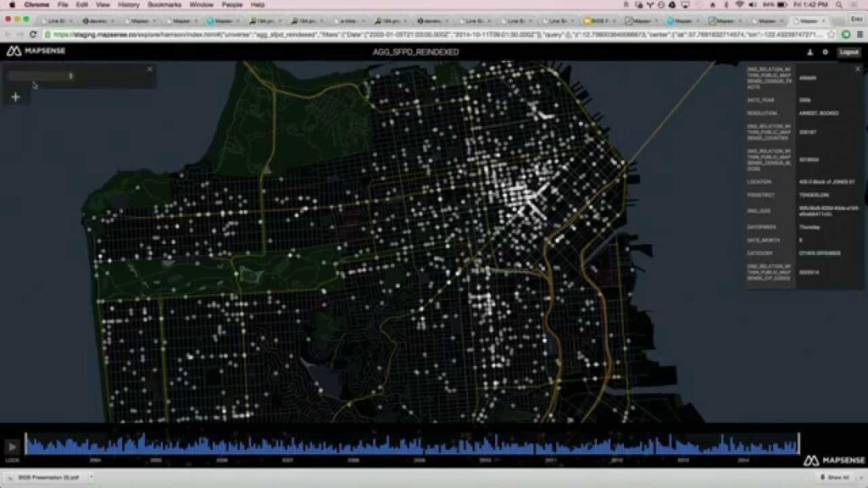Expand downloaded BIDS Presentation file options arrow
The height and width of the screenshot is (488, 868).
tap(91, 478)
